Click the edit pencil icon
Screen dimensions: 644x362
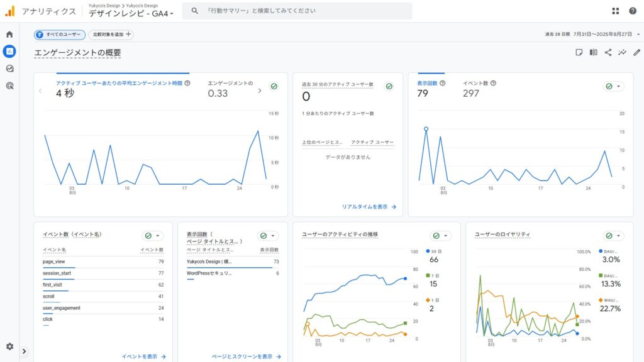coord(636,52)
